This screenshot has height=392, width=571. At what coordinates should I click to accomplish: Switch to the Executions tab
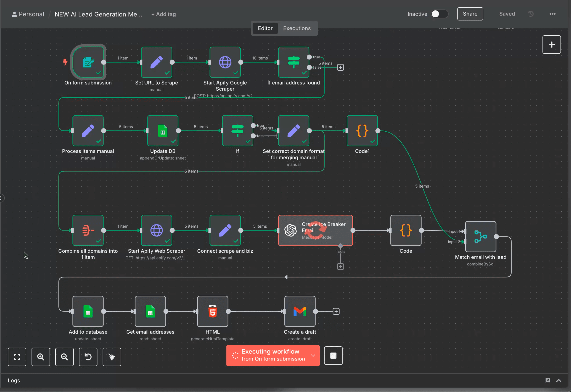(x=297, y=28)
